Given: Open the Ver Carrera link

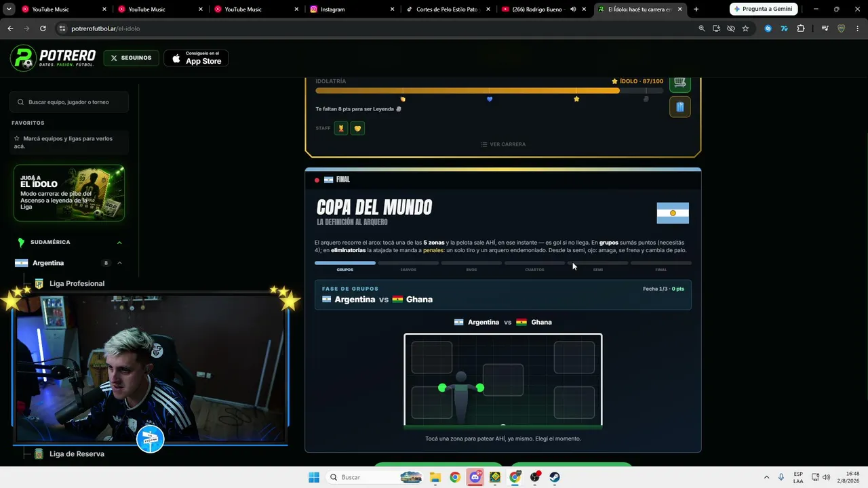Looking at the screenshot, I should tap(503, 144).
